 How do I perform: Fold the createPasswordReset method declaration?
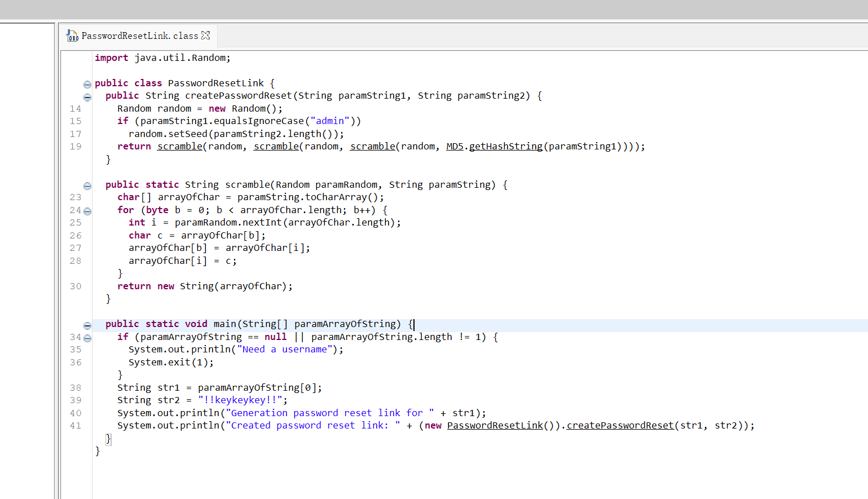point(87,97)
